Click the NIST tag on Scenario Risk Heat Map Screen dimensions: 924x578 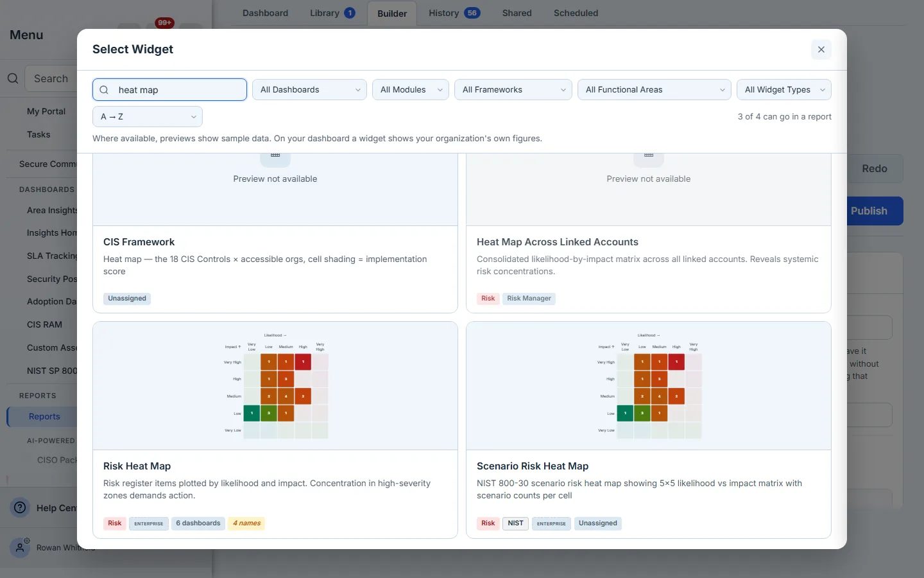(516, 523)
